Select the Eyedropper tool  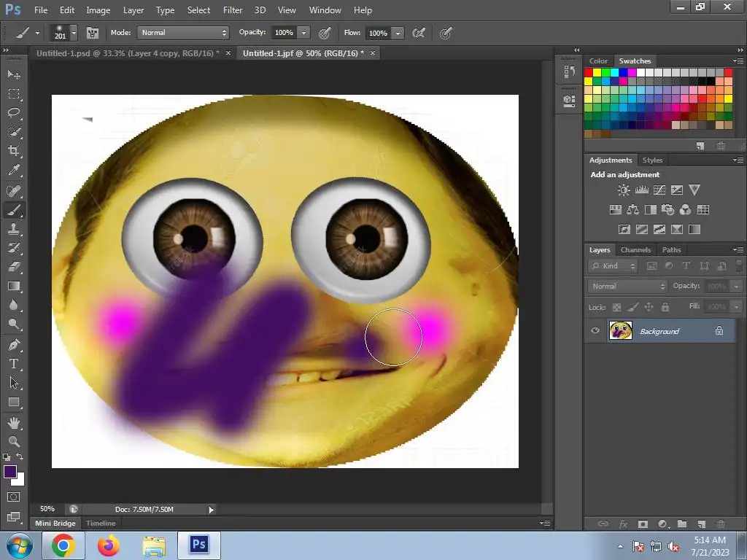click(14, 170)
